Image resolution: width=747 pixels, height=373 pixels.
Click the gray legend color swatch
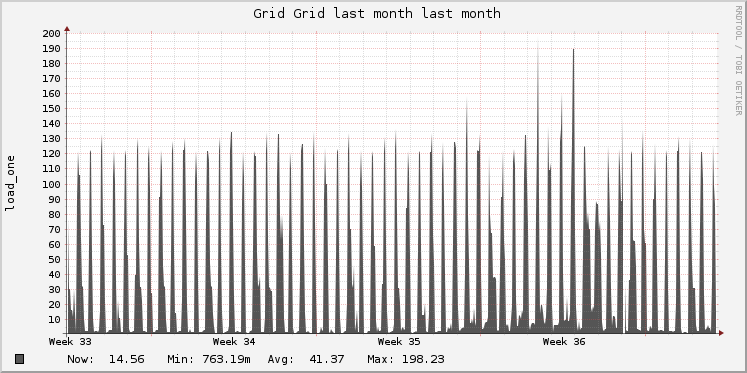click(x=20, y=359)
